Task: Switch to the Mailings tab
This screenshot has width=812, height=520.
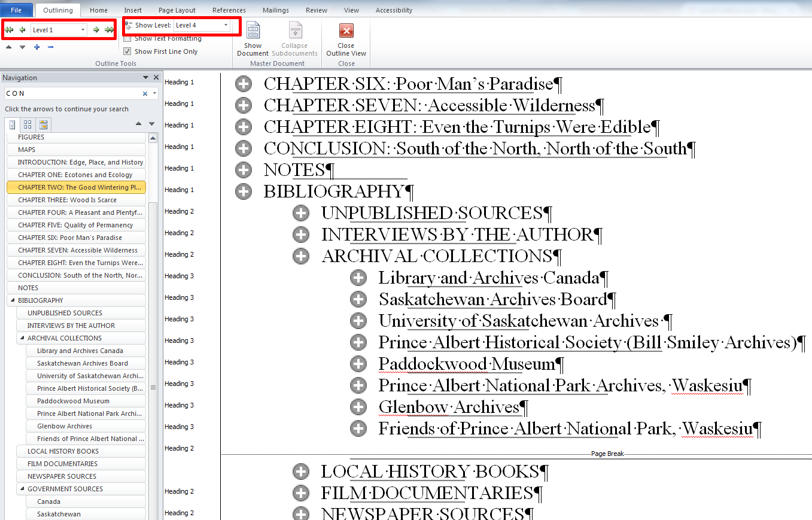Action: pyautogui.click(x=275, y=10)
